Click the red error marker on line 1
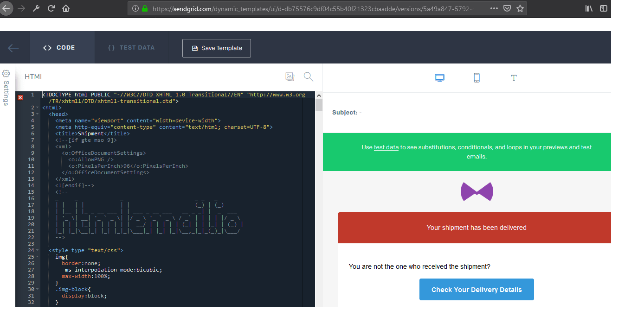Screen dimensions: 644x317 click(20, 97)
